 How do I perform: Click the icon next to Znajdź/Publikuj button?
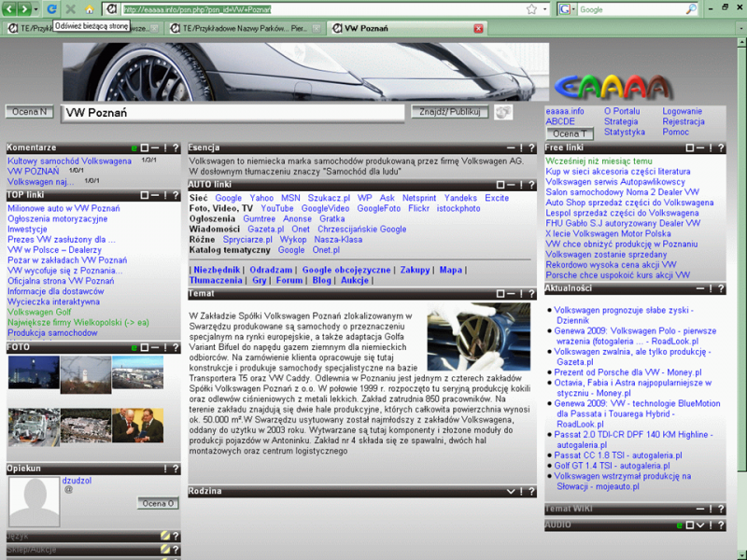pyautogui.click(x=502, y=112)
